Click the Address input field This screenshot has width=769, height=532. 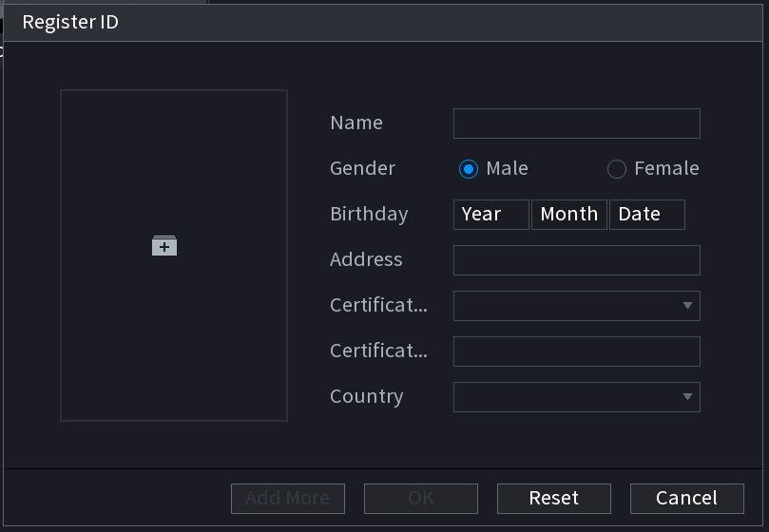577,260
